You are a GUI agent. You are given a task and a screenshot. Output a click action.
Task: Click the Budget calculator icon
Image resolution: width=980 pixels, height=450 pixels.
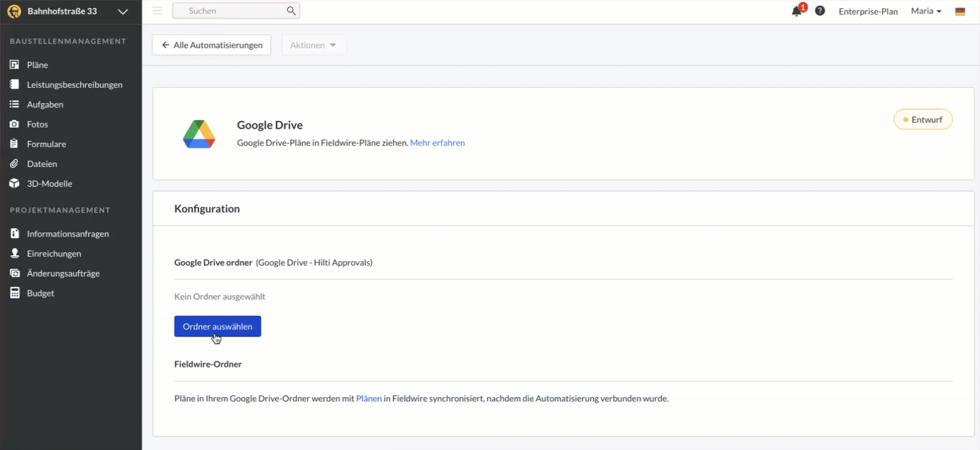pyautogui.click(x=15, y=293)
